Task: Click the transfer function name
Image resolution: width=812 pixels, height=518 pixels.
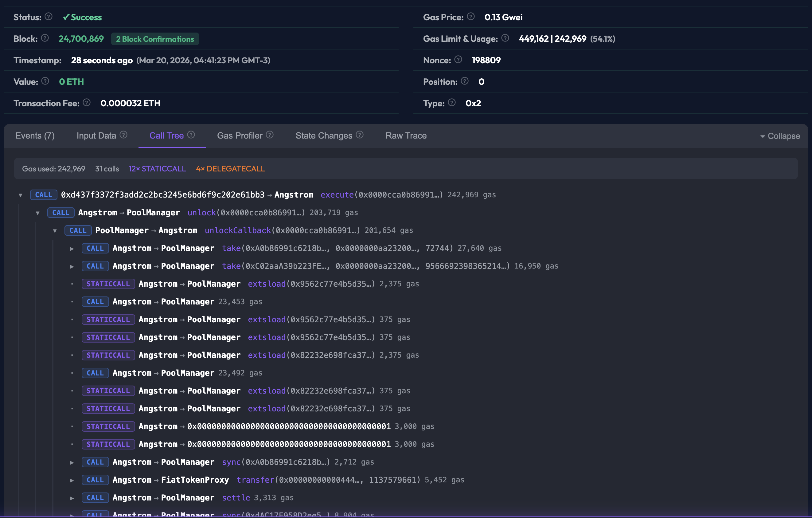Action: tap(256, 480)
